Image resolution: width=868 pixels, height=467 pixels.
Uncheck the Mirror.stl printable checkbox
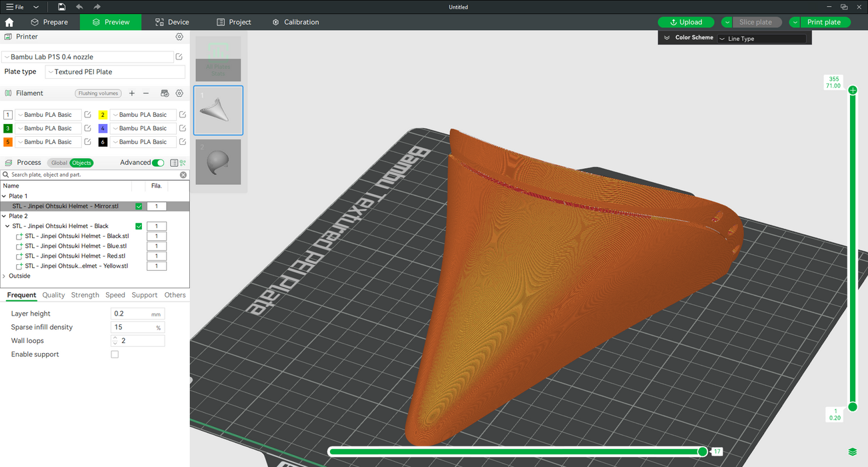coord(139,206)
